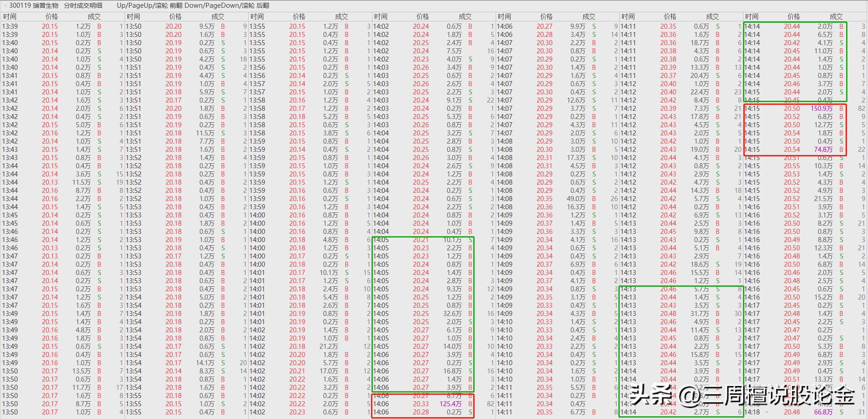Select the 9.9万 volume at 14:06
868x419 pixels.
pyautogui.click(x=578, y=26)
